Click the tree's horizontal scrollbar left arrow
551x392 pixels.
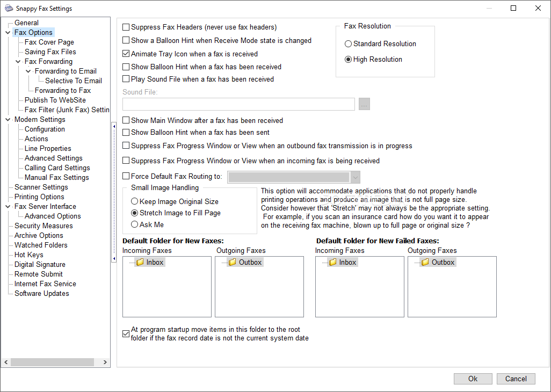[6, 362]
